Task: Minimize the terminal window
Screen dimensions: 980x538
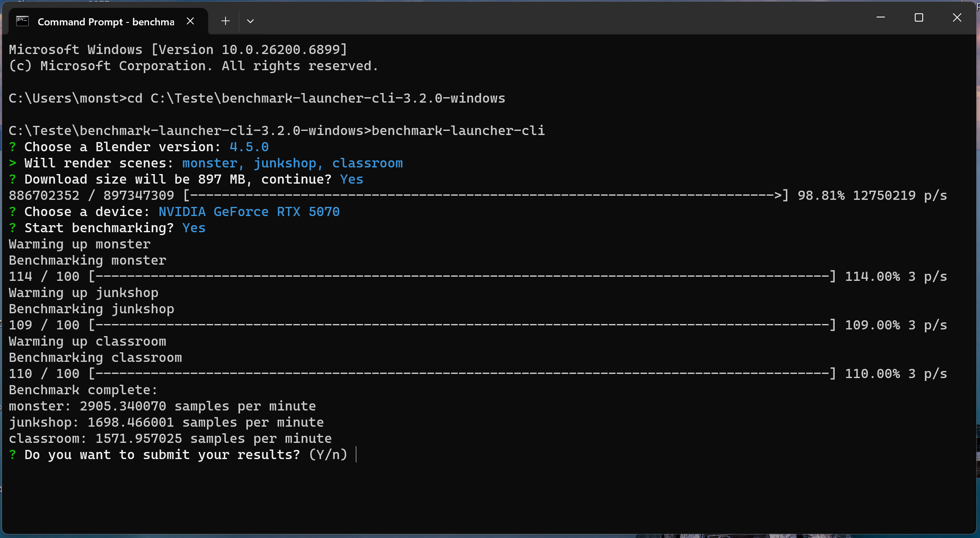Action: click(x=880, y=18)
